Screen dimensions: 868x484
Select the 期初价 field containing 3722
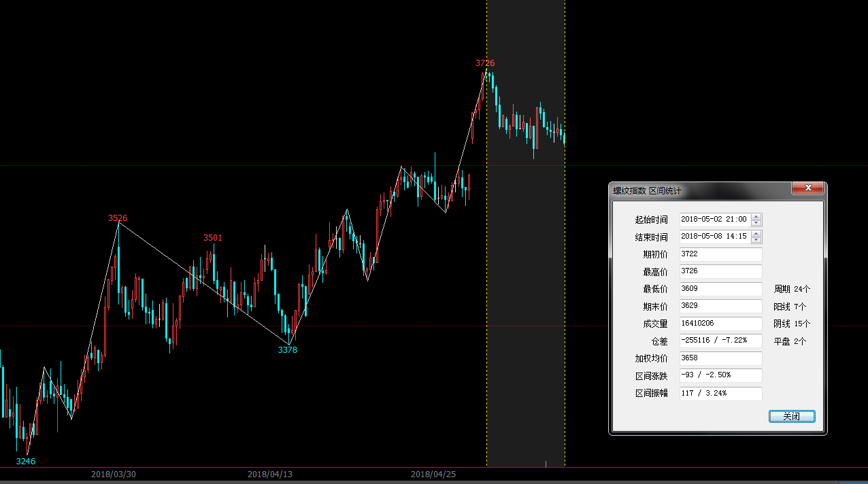click(x=721, y=254)
